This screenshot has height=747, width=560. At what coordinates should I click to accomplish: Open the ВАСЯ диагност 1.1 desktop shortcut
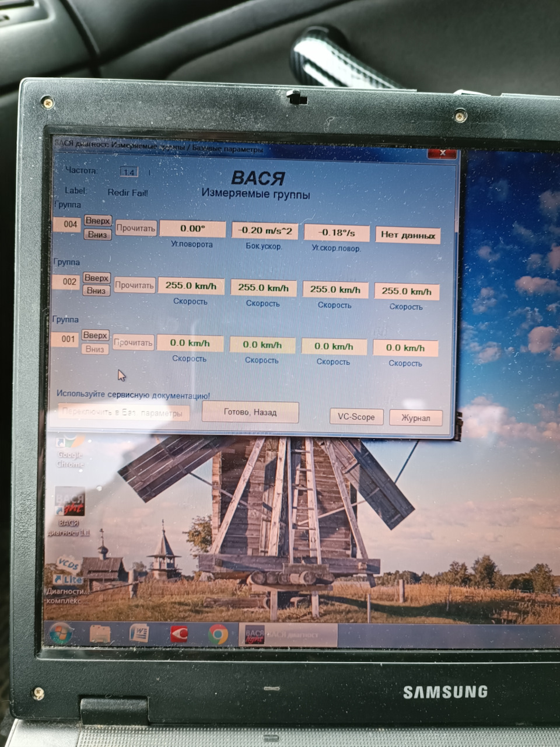click(x=69, y=512)
